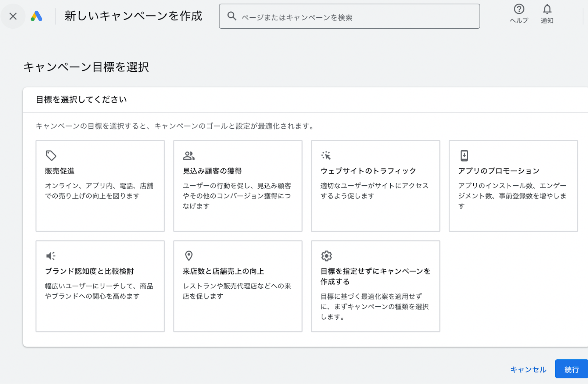Click the description starting 幅広いユーザーにリーチ
Image resolution: width=588 pixels, height=384 pixels.
pos(99,291)
